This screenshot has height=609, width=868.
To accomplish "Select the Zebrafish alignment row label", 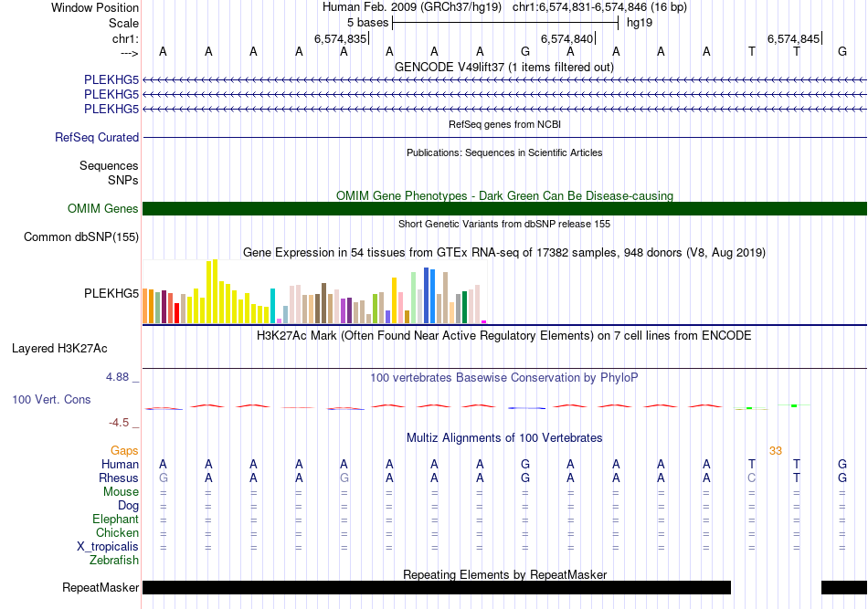I will pyautogui.click(x=114, y=561).
